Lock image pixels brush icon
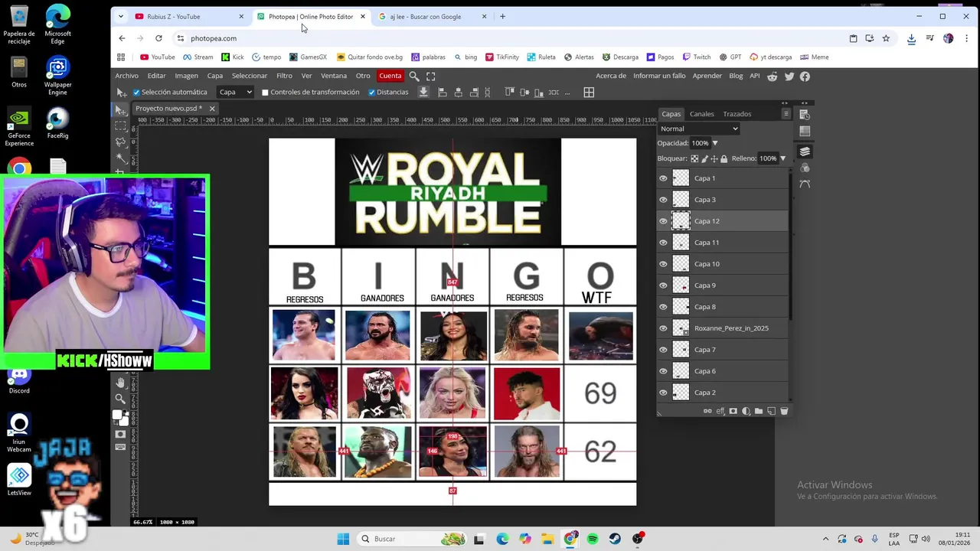 click(x=704, y=158)
